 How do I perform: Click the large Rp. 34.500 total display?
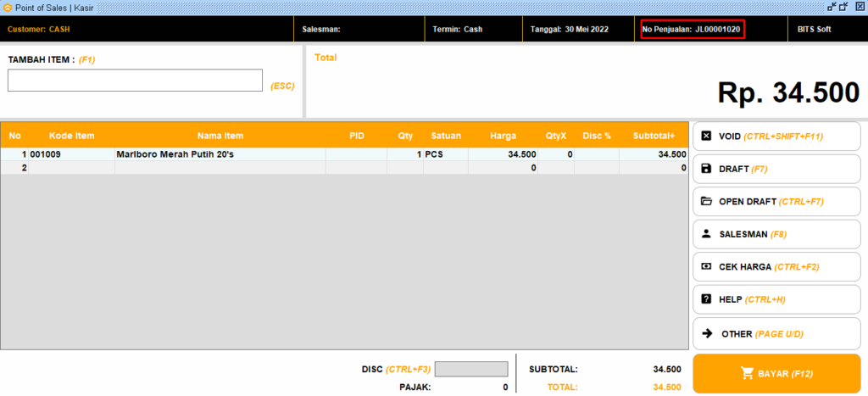tap(788, 92)
